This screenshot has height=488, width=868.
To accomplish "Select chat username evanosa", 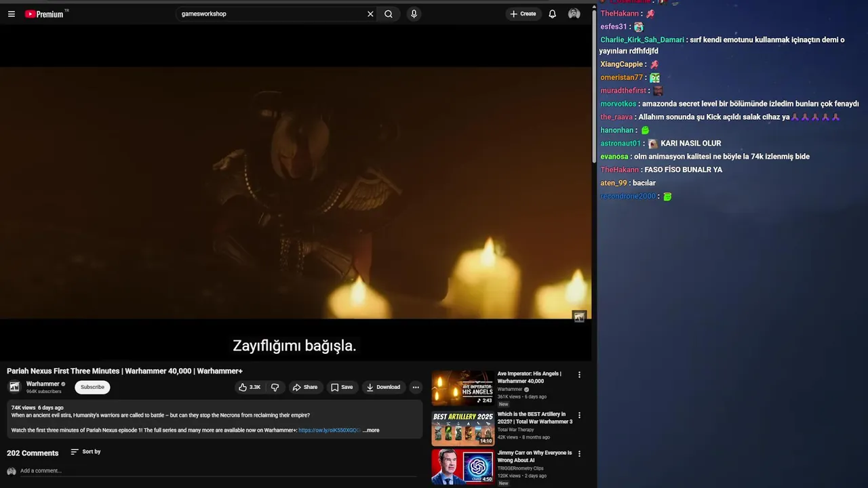I will click(614, 157).
